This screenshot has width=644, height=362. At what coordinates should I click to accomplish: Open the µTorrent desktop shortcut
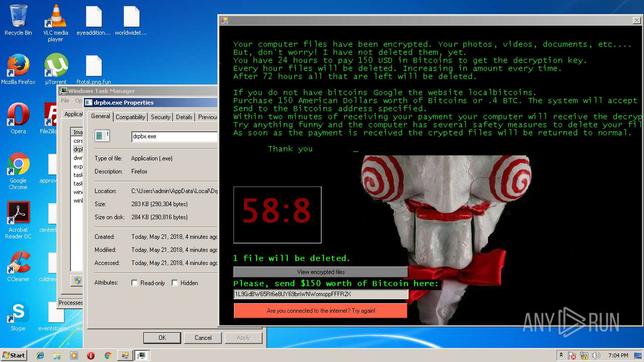(x=55, y=69)
